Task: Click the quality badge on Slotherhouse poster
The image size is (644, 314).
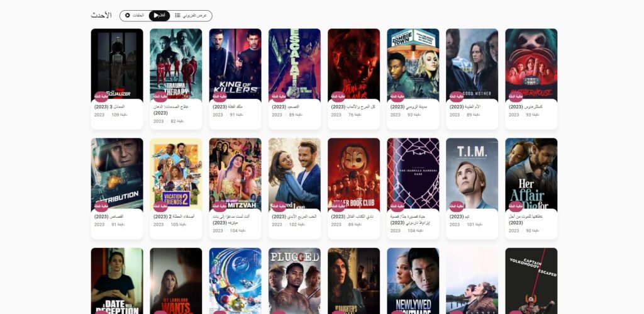Action: pos(516,96)
